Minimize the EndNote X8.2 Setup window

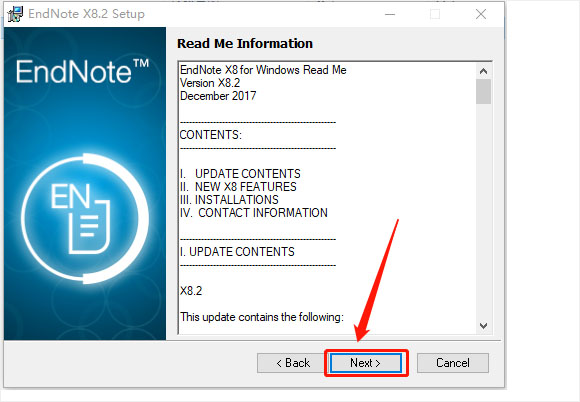coord(390,14)
